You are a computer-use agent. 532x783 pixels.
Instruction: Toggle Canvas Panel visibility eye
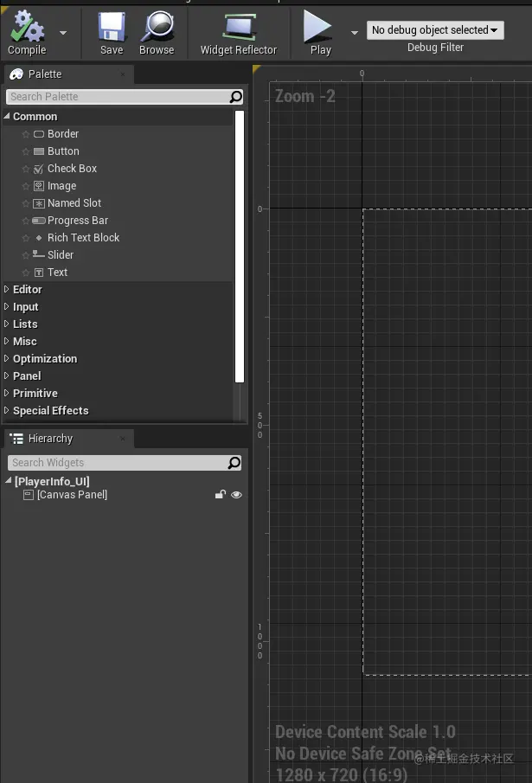236,494
